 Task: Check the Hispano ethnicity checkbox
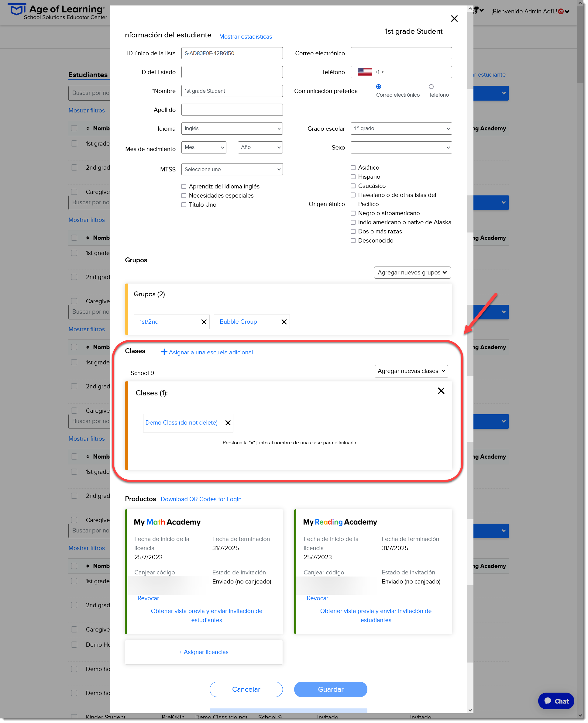point(353,177)
